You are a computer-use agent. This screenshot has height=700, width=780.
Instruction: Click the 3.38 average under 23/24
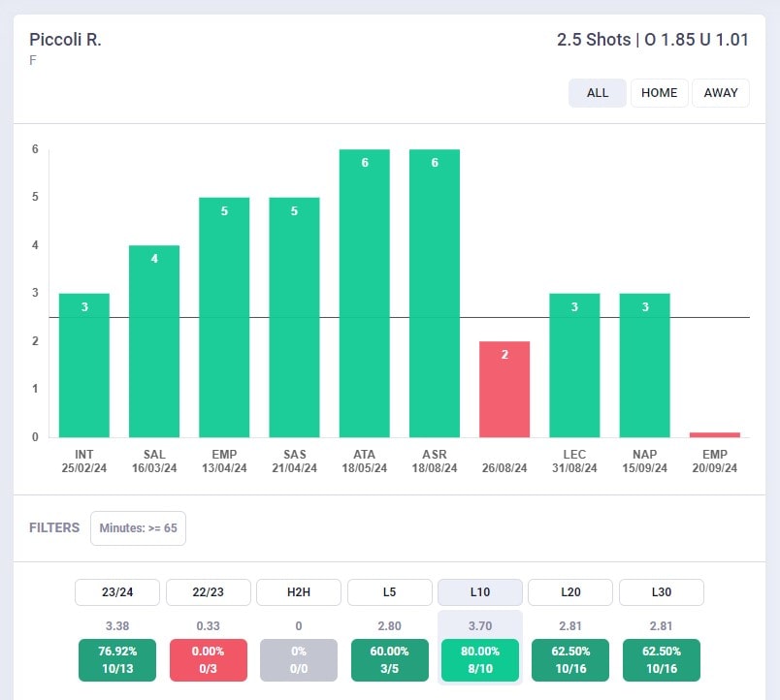click(117, 626)
